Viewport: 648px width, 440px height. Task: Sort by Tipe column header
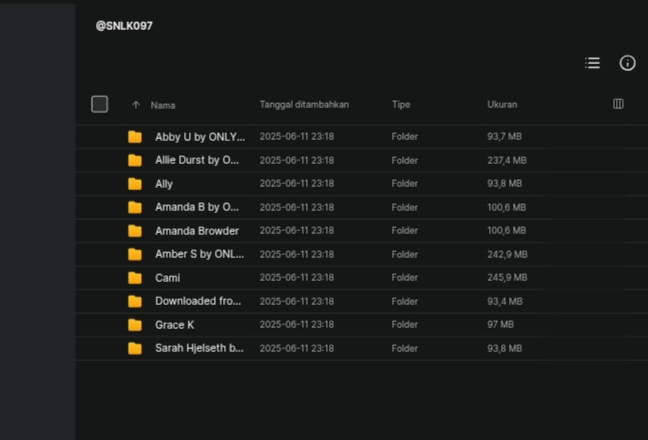point(401,105)
